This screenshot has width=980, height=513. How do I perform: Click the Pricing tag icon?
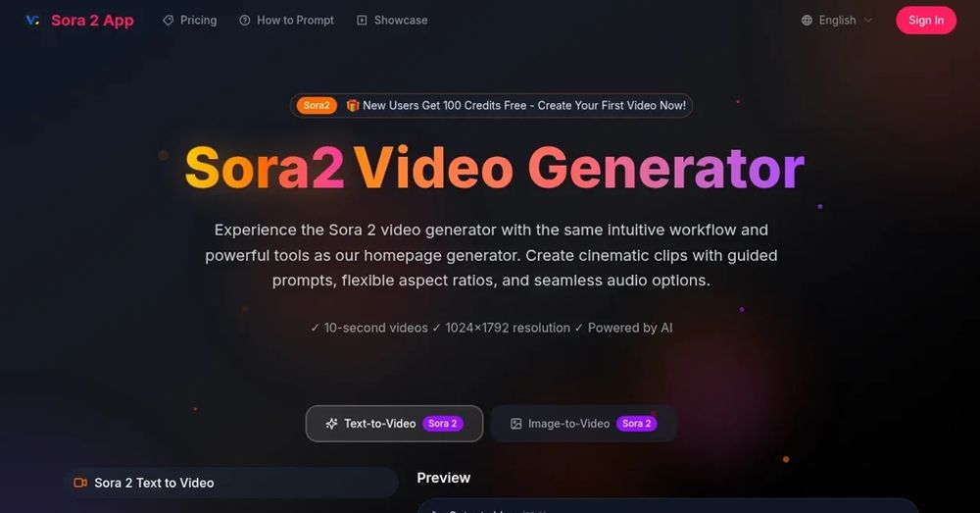[169, 21]
